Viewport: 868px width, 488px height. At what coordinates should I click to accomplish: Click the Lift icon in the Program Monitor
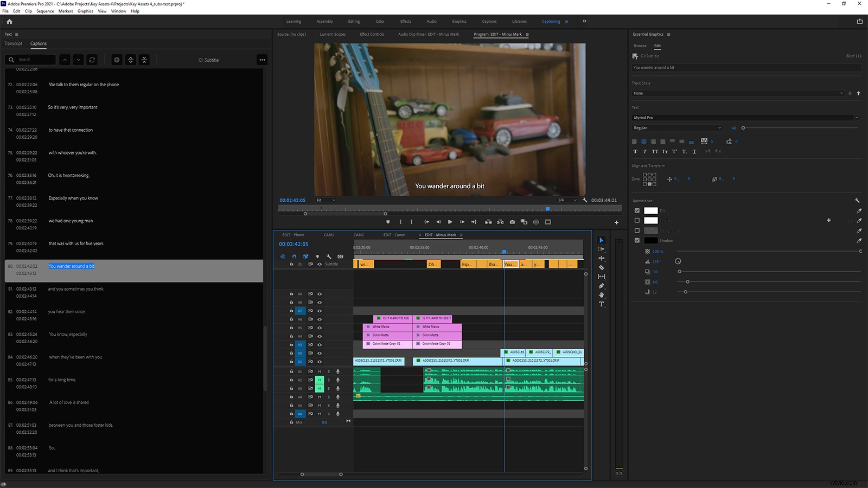point(488,222)
